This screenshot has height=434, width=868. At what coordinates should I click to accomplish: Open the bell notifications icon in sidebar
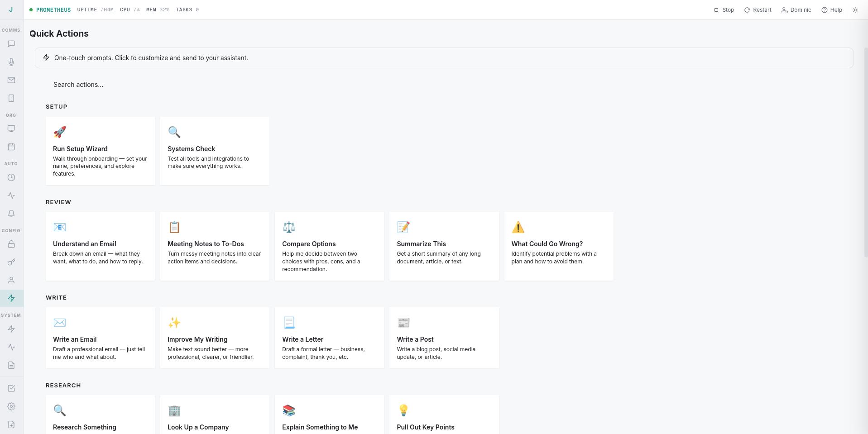(11, 214)
